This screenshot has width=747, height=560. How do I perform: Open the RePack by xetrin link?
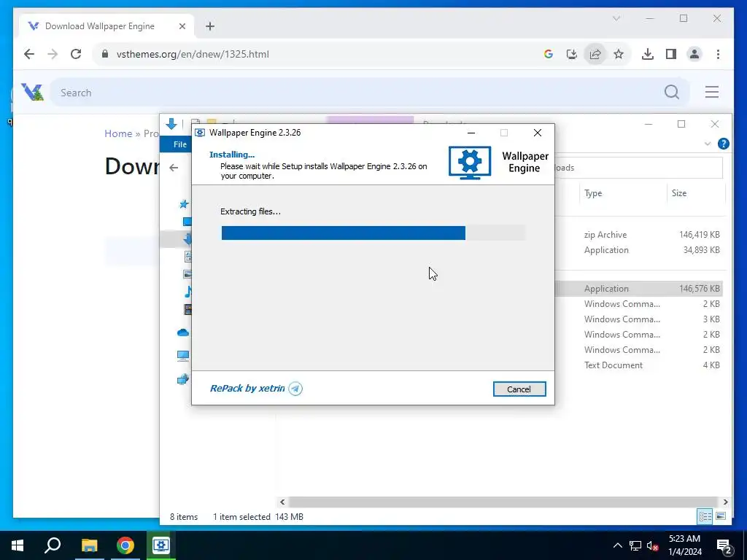247,388
